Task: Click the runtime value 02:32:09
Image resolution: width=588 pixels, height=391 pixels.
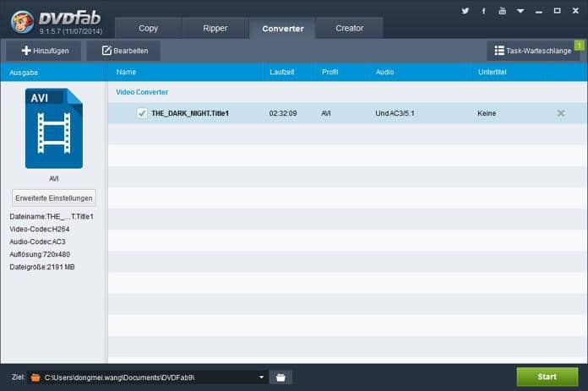Action: coord(283,113)
